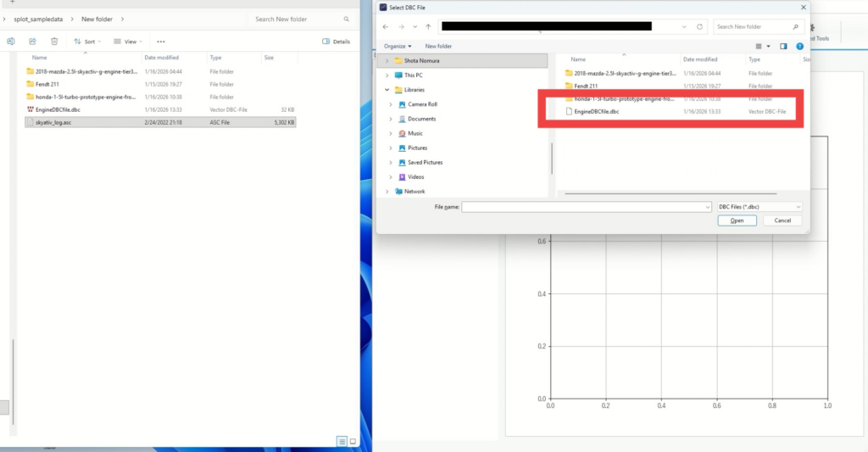This screenshot has height=452, width=868.
Task: Open the three-dots See more menu
Action: [x=161, y=41]
